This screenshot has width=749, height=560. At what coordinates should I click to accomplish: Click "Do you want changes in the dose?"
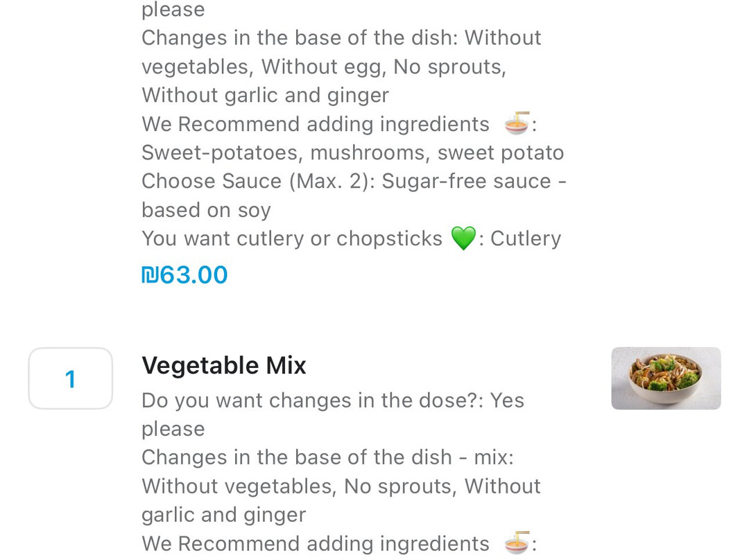click(x=312, y=401)
